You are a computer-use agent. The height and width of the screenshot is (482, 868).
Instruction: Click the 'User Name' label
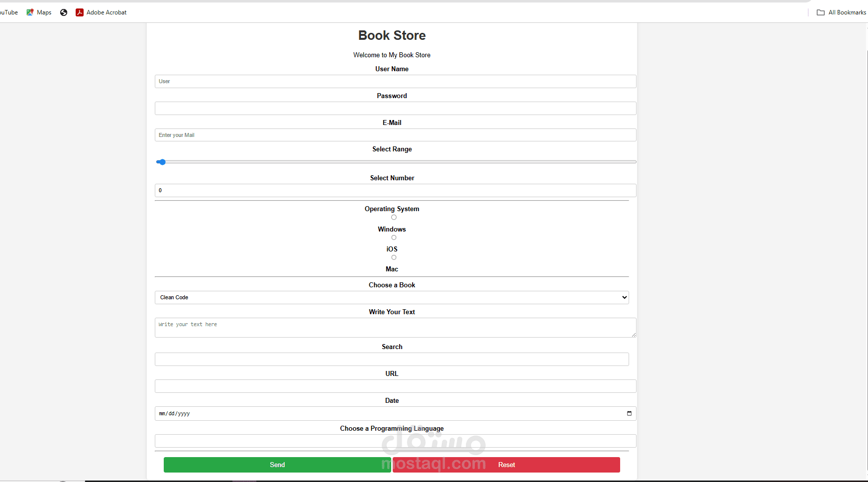pos(392,69)
